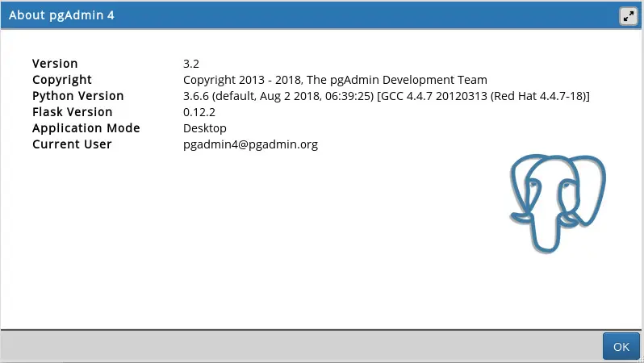The image size is (644, 363).
Task: Click the About pgAdmin 4 title
Action: tap(61, 15)
